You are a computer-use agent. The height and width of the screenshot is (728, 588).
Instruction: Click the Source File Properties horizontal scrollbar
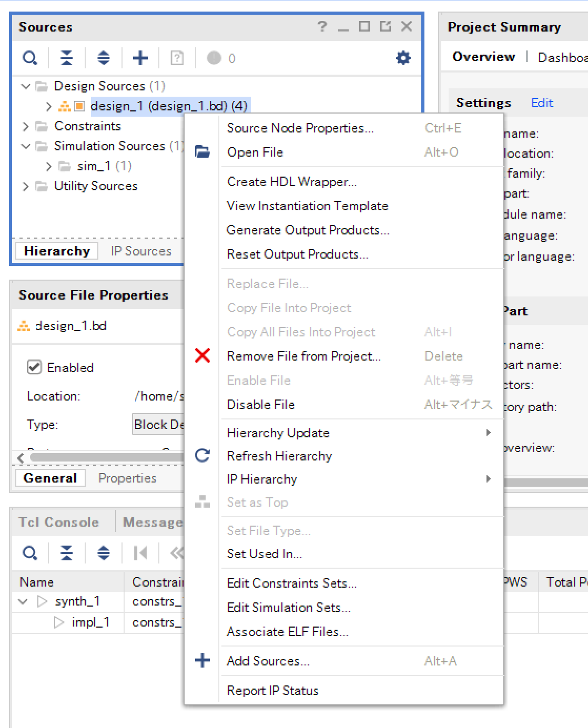pos(107,457)
